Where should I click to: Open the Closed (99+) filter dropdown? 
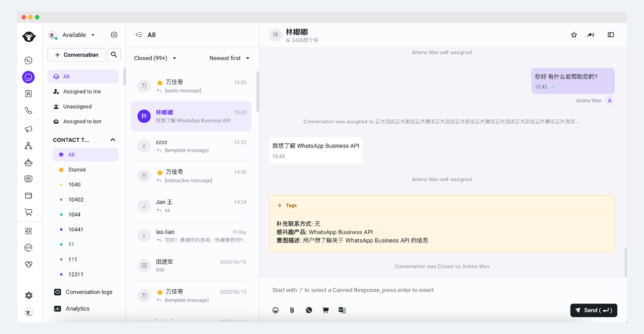155,58
